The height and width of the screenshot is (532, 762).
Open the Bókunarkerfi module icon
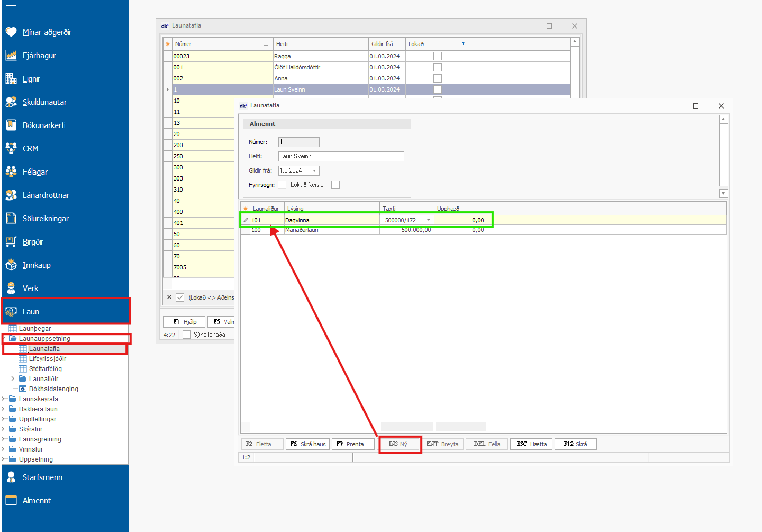coord(11,125)
